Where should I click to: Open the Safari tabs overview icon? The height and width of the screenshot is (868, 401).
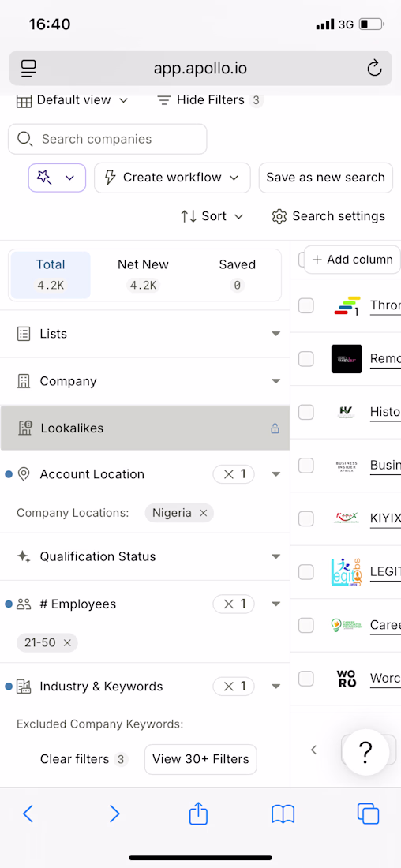(368, 814)
